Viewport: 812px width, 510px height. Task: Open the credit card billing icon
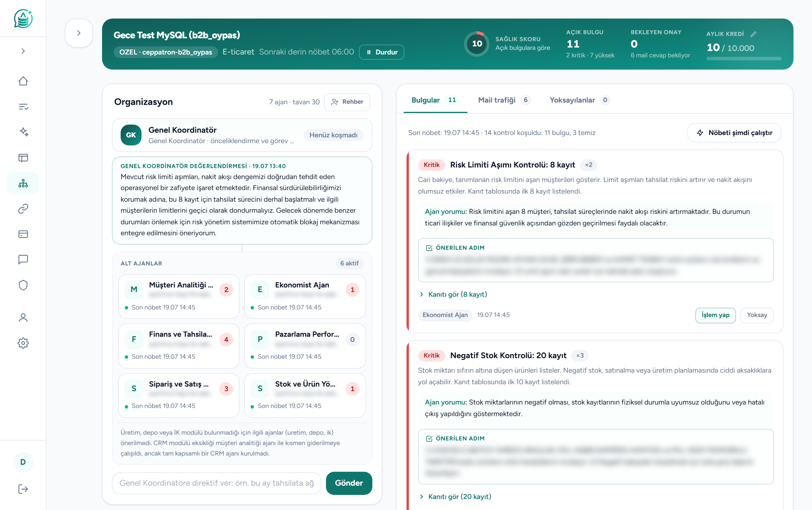[x=23, y=234]
